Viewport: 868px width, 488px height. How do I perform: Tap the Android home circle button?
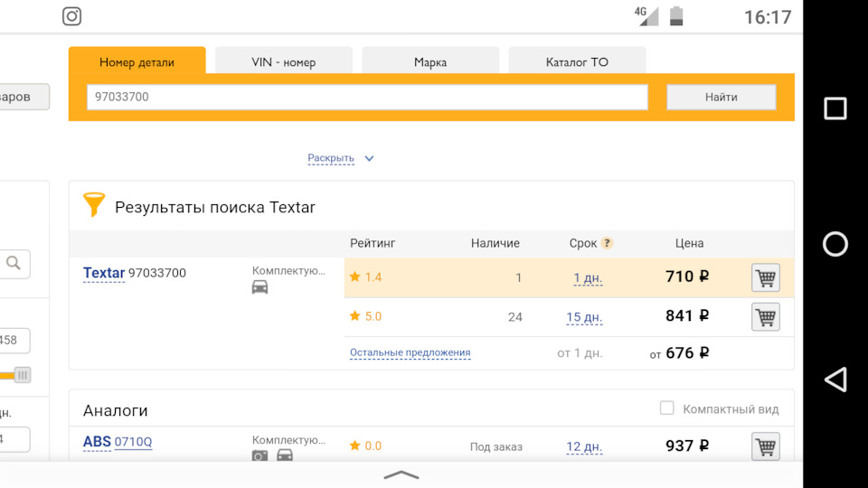point(835,244)
